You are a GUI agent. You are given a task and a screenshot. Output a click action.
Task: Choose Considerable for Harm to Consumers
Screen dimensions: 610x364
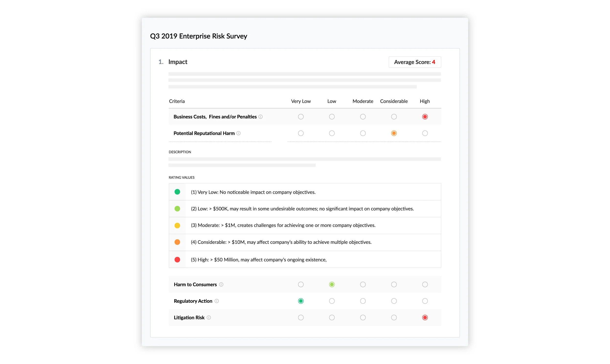click(394, 285)
